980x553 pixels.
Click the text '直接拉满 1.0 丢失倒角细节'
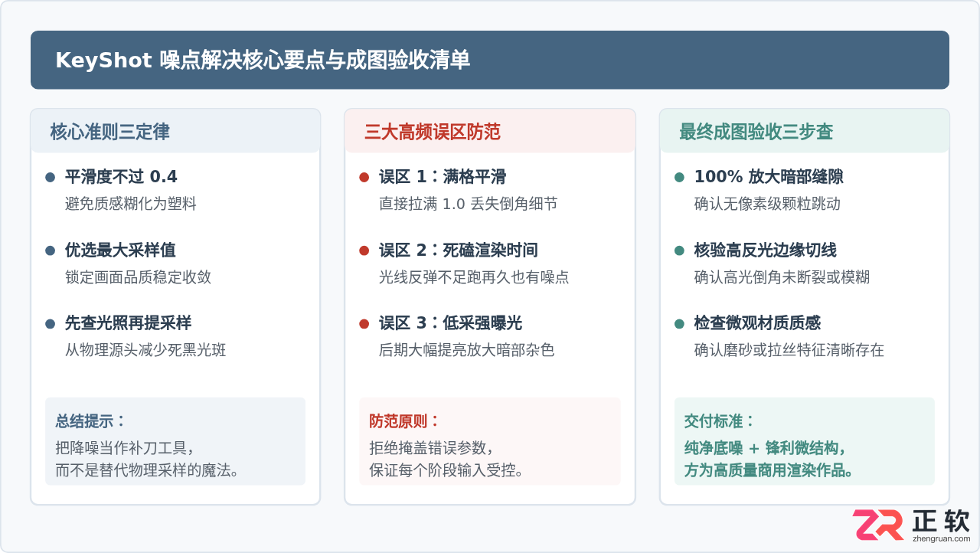coord(468,204)
